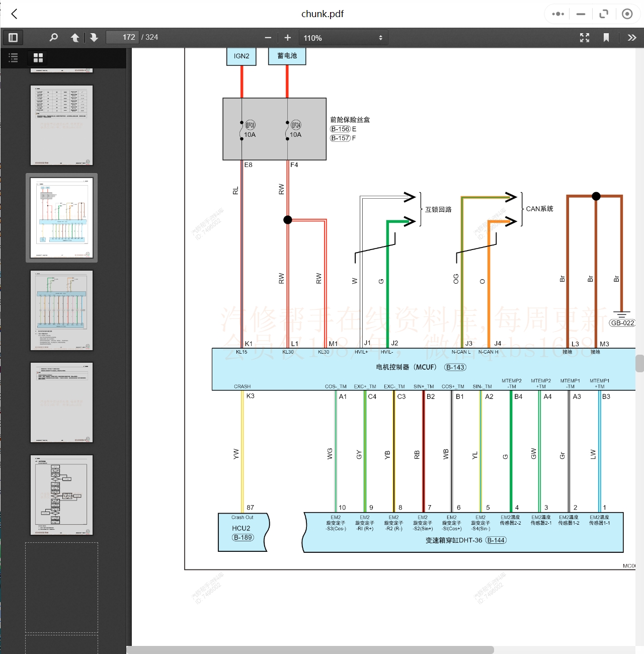The width and height of the screenshot is (644, 654).
Task: Click the horizontal scrollbar at bottom
Action: point(310,649)
